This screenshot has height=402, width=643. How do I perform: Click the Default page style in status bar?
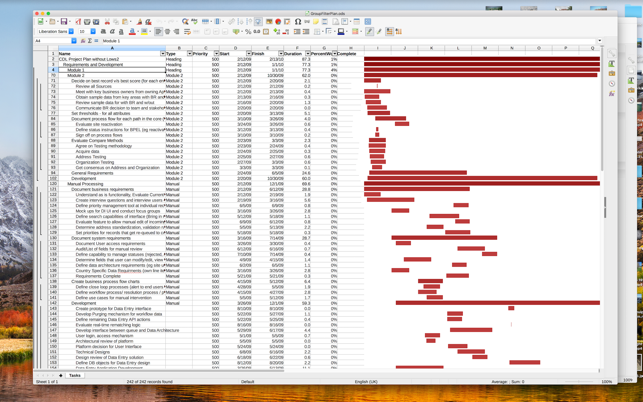(247, 382)
